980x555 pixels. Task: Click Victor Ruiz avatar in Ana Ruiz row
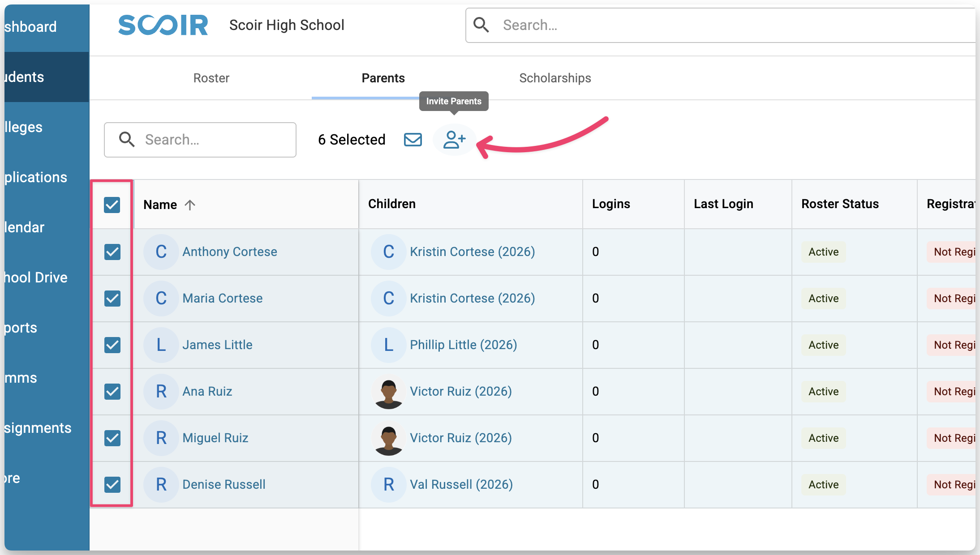(x=388, y=392)
